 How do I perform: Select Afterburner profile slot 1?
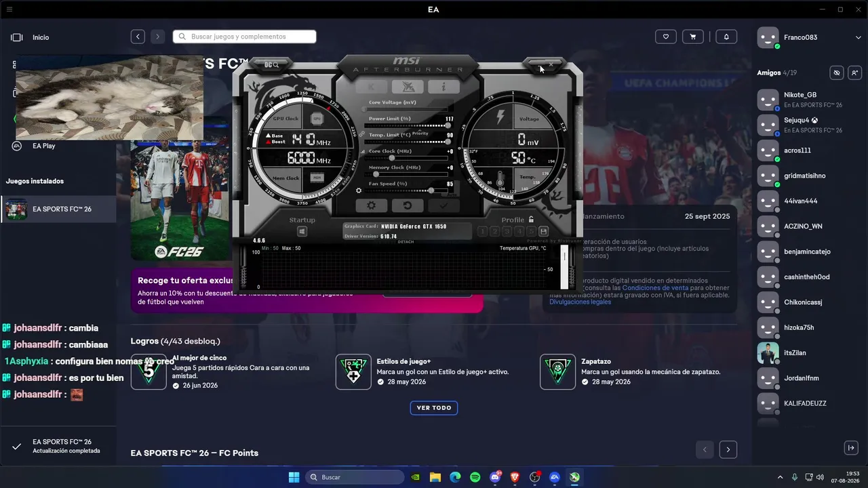(482, 232)
